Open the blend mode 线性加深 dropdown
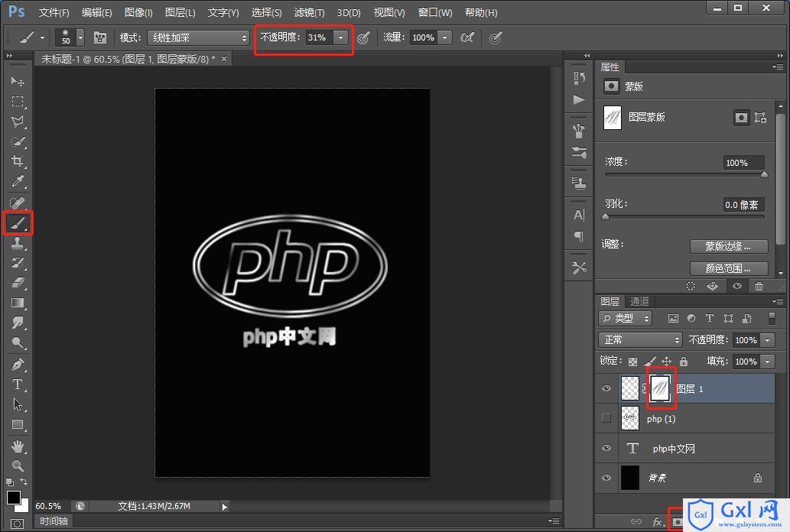790x532 pixels. pos(199,37)
